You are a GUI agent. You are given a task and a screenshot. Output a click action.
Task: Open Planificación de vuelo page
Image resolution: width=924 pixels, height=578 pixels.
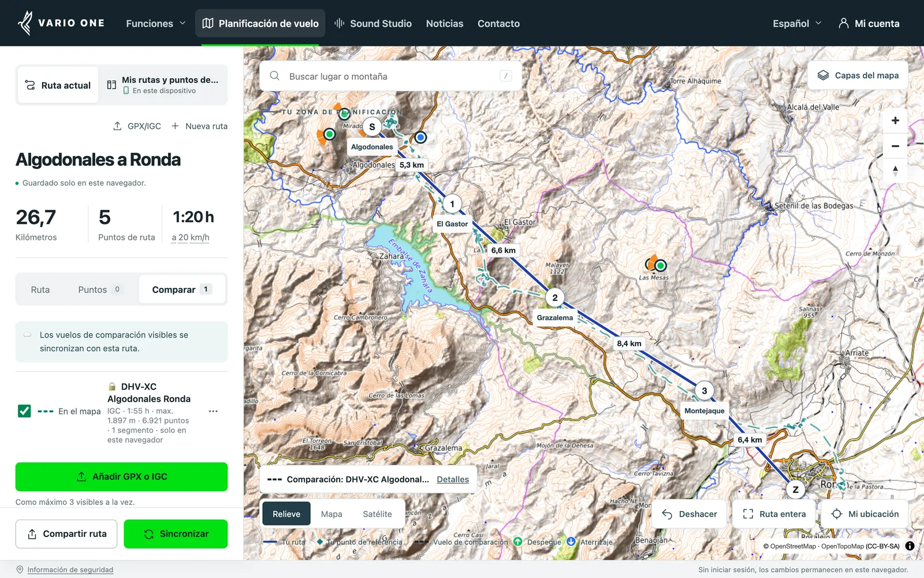click(260, 23)
